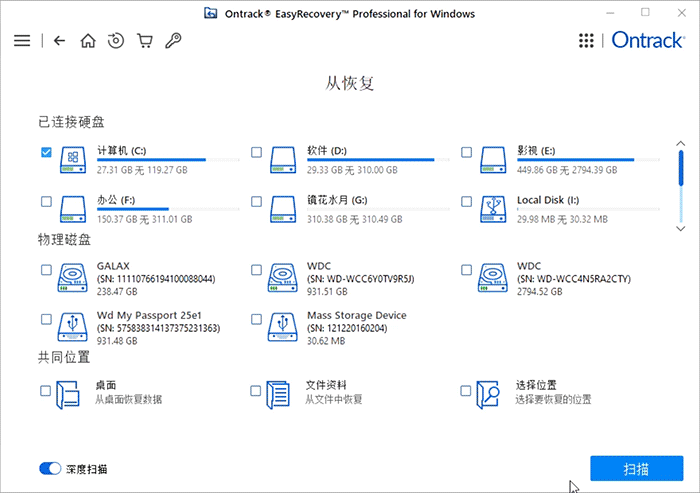Uncheck the 计算机 (C:) checkbox
Image resolution: width=700 pixels, height=493 pixels.
coord(46,152)
